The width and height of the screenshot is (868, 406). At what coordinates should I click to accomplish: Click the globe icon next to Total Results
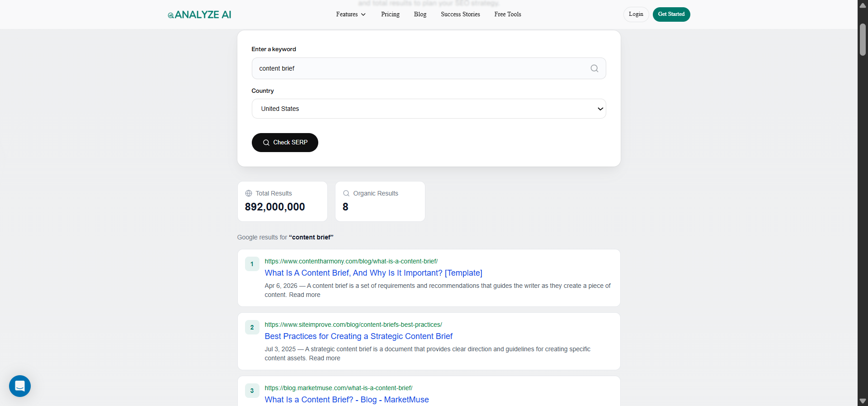249,193
